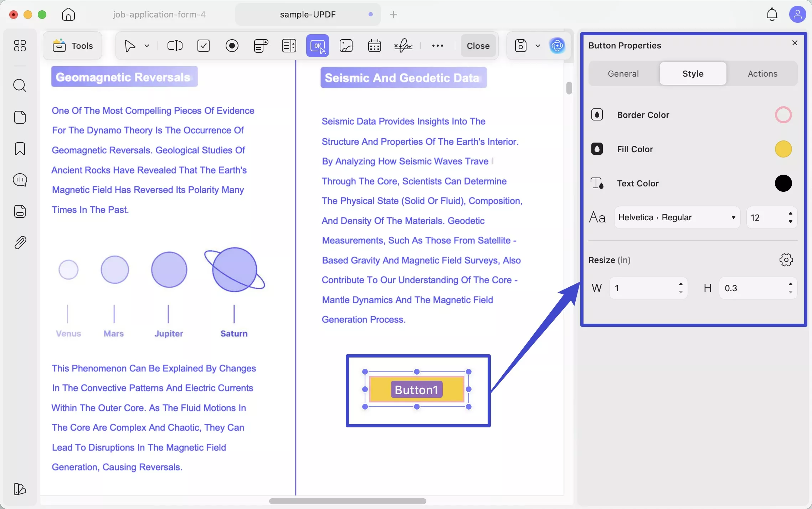
Task: Deselect the active Push Button tool
Action: coord(317,46)
